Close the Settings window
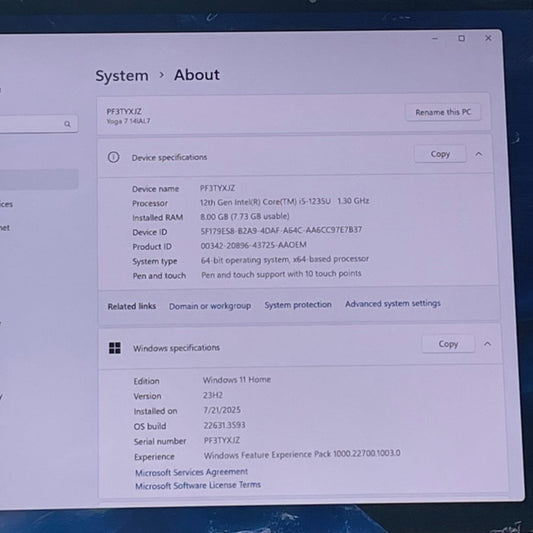Image resolution: width=533 pixels, height=533 pixels. [488, 38]
